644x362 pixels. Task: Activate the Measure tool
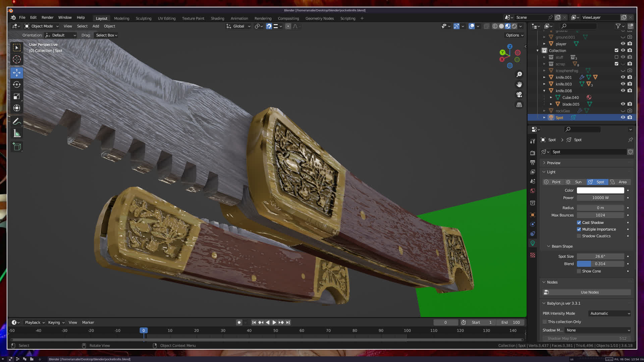tap(17, 134)
